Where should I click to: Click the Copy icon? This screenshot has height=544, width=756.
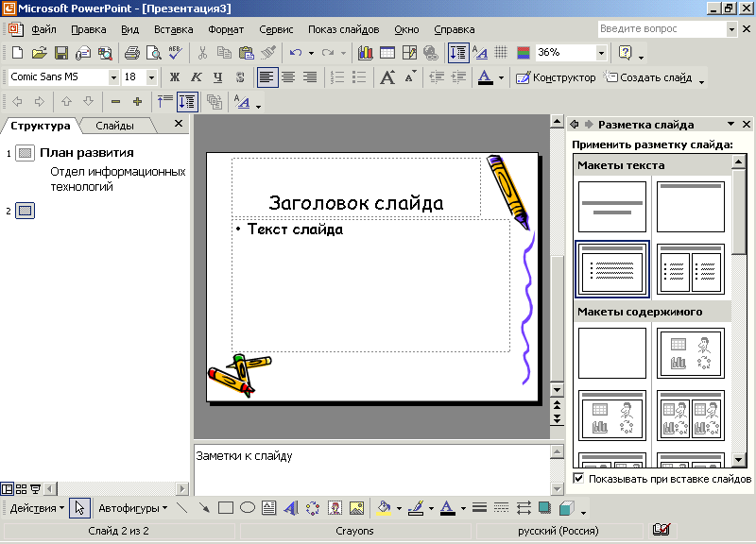[224, 53]
